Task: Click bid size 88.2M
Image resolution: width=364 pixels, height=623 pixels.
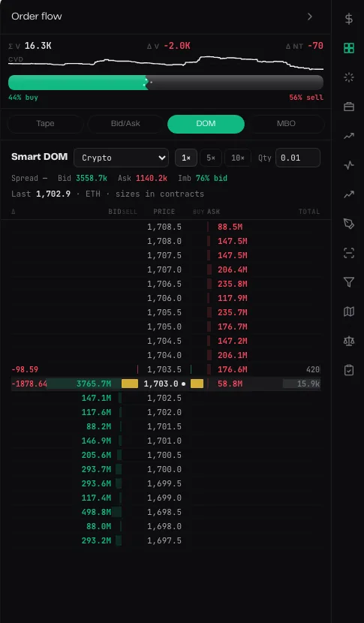Action: pos(98,426)
